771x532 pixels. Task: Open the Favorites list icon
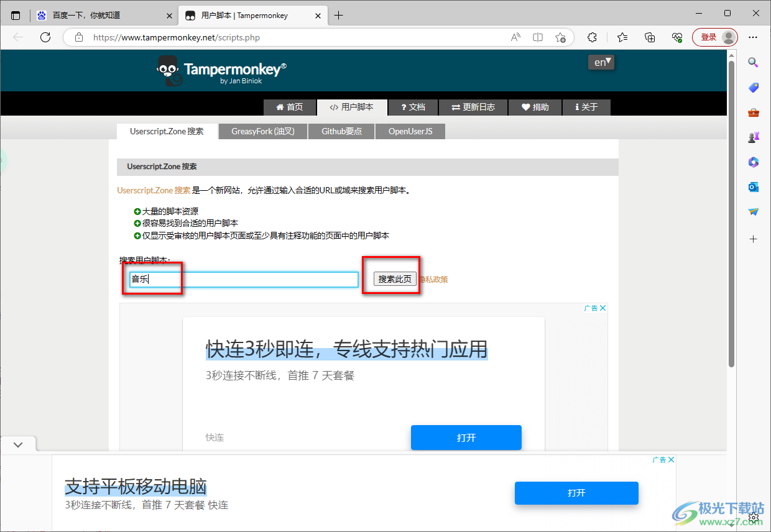click(622, 37)
